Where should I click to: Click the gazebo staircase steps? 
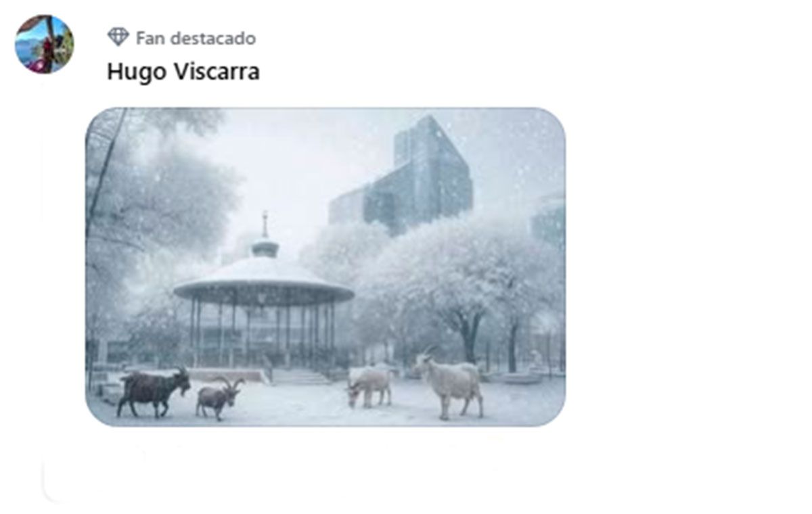tap(300, 377)
